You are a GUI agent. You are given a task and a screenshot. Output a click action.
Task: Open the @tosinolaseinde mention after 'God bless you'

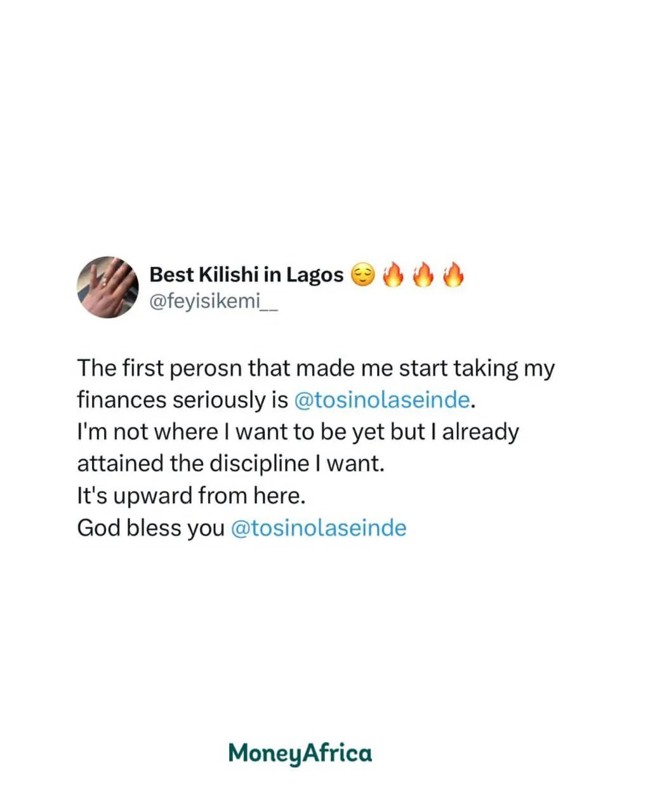[x=318, y=528]
